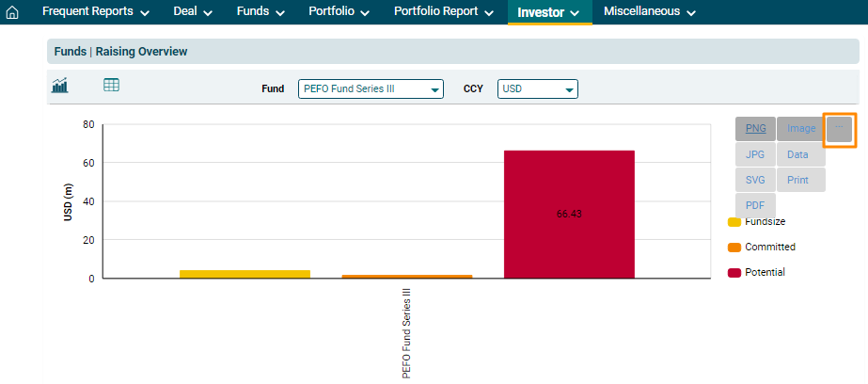Viewport: 868px width, 384px height.
Task: Export chart as PDF
Action: (755, 205)
